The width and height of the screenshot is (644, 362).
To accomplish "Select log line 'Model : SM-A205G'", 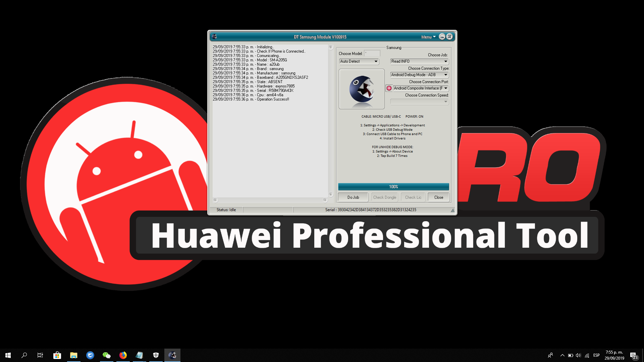I will pos(250,60).
